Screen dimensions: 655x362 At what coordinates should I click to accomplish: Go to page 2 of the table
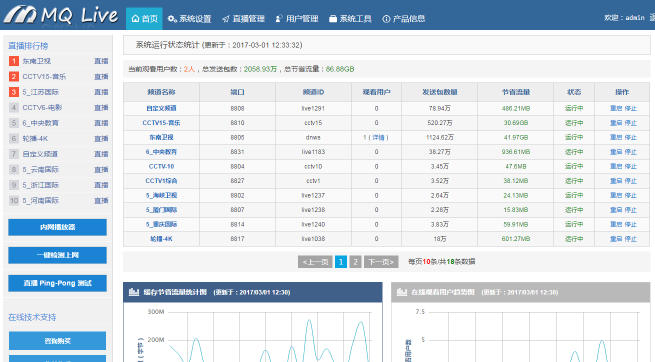click(x=355, y=262)
